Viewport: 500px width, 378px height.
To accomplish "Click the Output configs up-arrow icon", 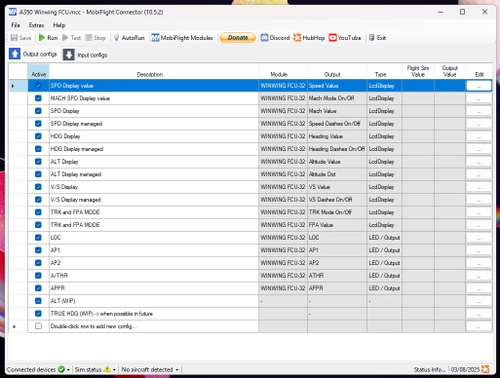I will coord(15,54).
